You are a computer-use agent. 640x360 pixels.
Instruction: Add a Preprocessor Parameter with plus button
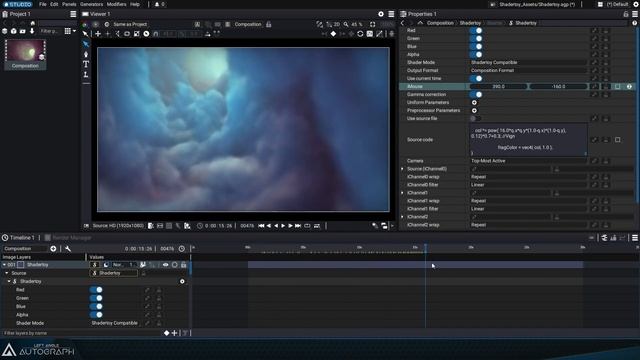(474, 111)
